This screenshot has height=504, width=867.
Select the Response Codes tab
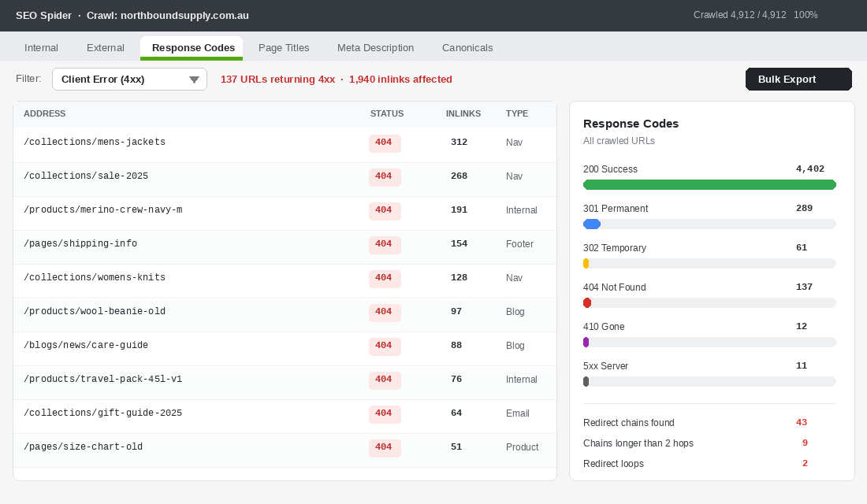coord(192,48)
